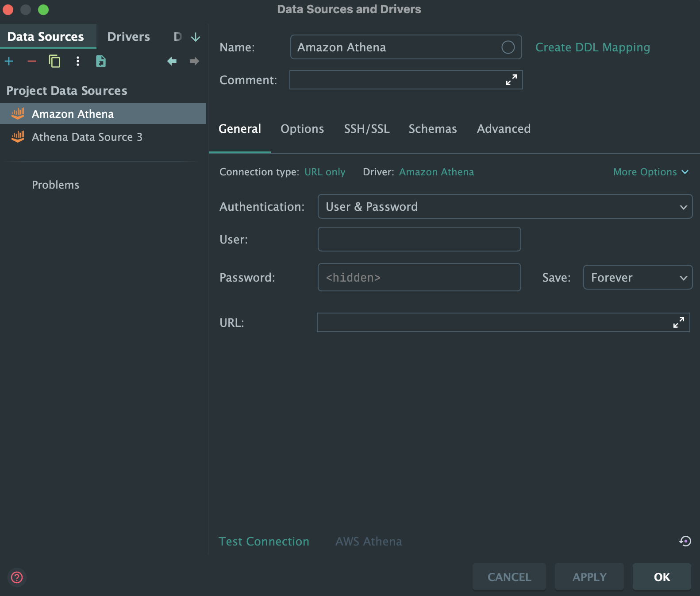Change connection type URL only
Viewport: 700px width, 596px height.
325,172
